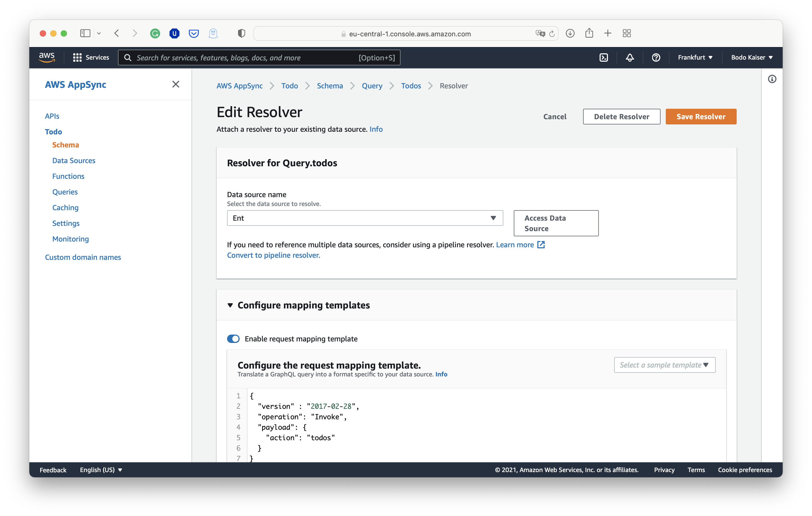812x516 pixels.
Task: Click the Schema navigation item
Action: point(66,144)
